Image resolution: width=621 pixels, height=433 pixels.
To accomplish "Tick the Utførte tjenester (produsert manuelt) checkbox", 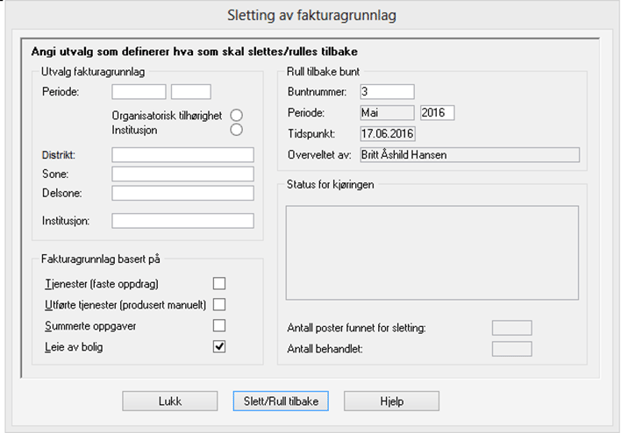I will (x=219, y=305).
